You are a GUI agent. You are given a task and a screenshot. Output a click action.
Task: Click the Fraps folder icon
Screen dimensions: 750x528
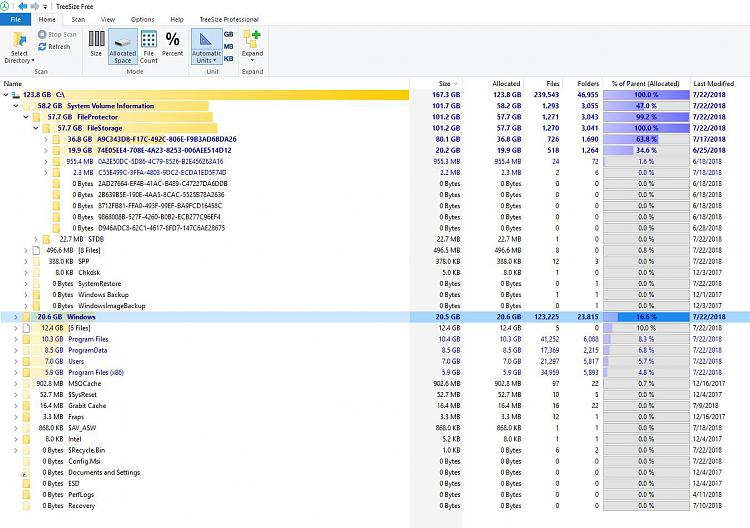pos(26,417)
